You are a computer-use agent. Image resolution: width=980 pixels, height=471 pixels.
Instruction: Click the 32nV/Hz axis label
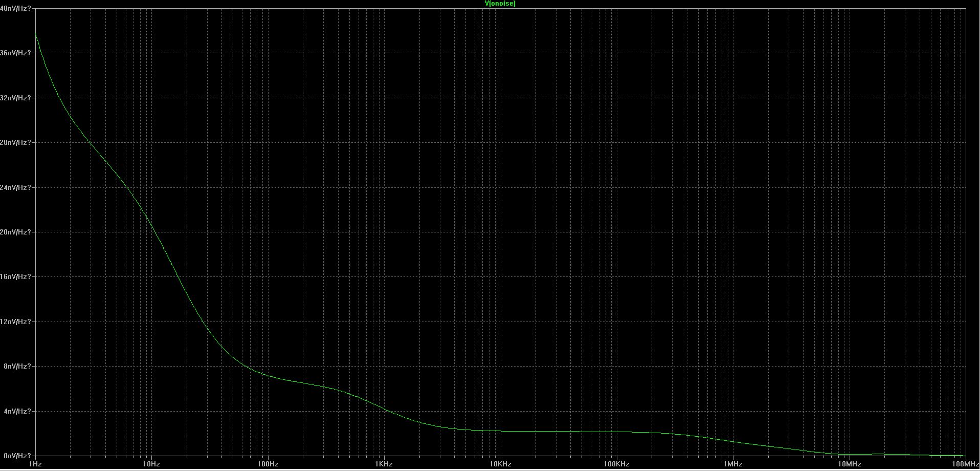[x=15, y=98]
